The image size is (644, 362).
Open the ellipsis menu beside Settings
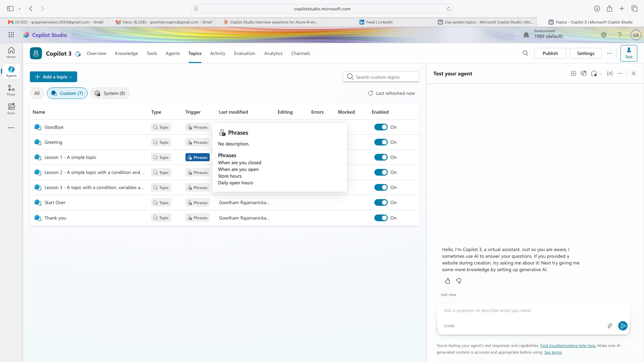coord(609,53)
